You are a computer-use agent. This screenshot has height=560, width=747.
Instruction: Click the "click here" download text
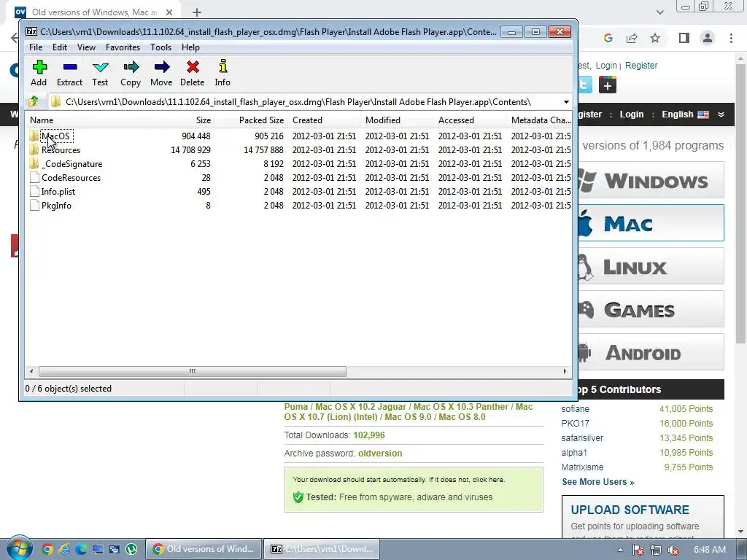[488, 480]
